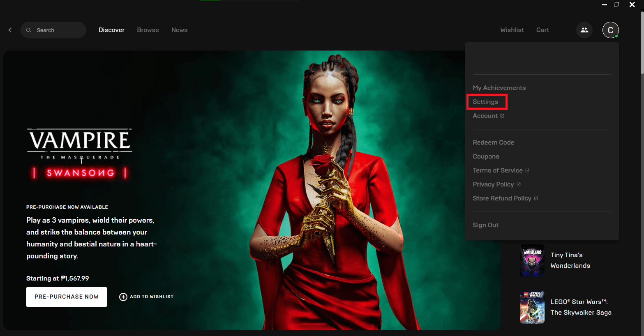
Task: Go back with the left chevron arrow
Action: [x=10, y=30]
